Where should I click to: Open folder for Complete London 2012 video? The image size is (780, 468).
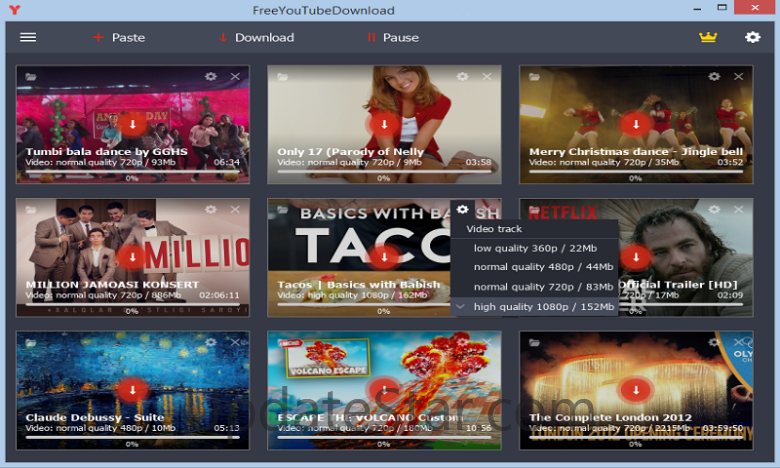click(x=534, y=342)
